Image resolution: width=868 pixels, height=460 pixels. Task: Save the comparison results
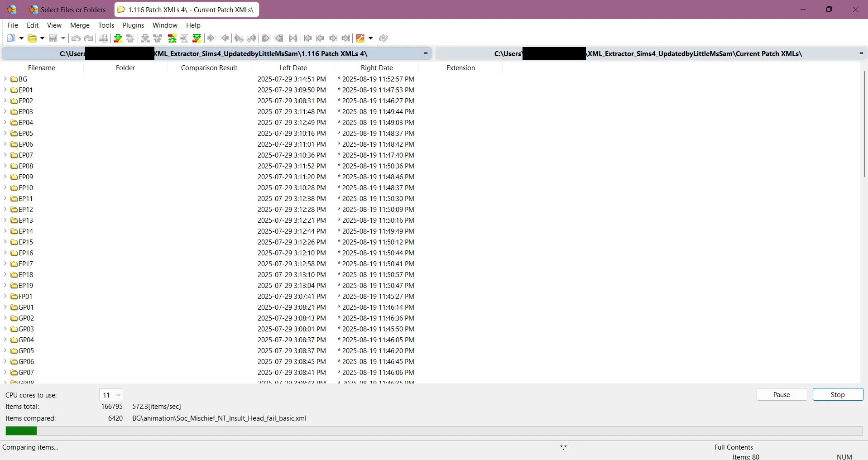click(53, 38)
